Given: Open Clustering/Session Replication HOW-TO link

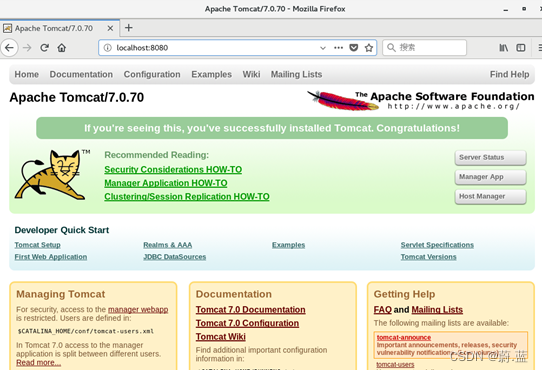Looking at the screenshot, I should click(187, 196).
